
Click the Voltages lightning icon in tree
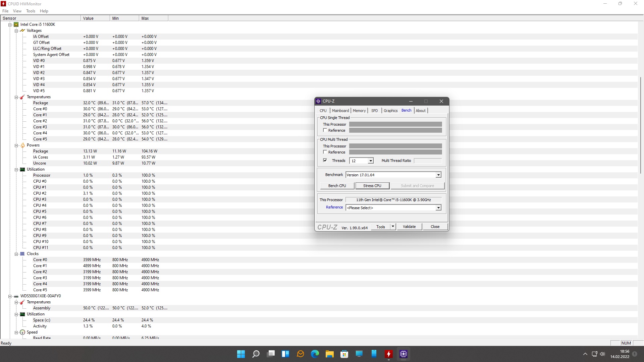tap(22, 31)
